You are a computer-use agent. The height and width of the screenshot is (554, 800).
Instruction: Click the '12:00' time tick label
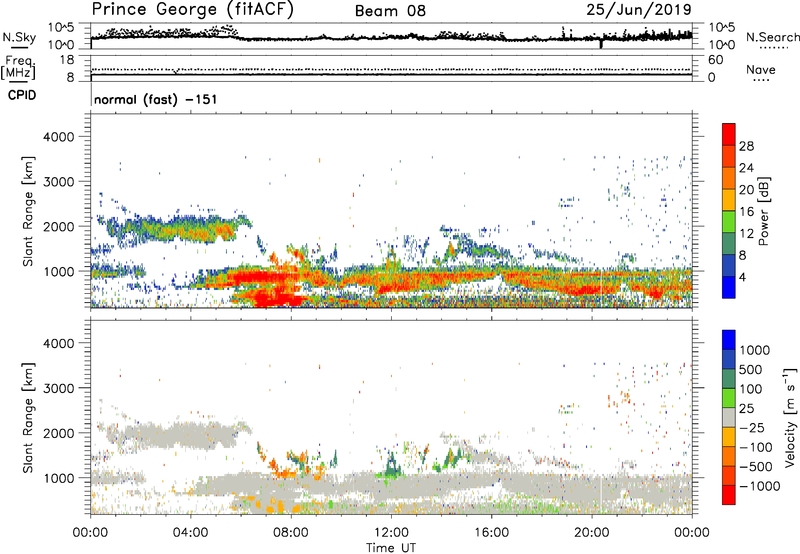(x=391, y=533)
